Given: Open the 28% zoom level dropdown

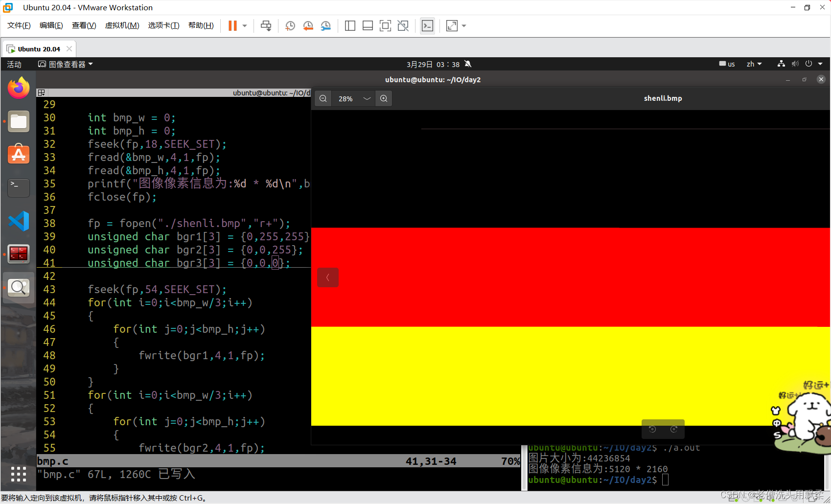Looking at the screenshot, I should click(367, 98).
